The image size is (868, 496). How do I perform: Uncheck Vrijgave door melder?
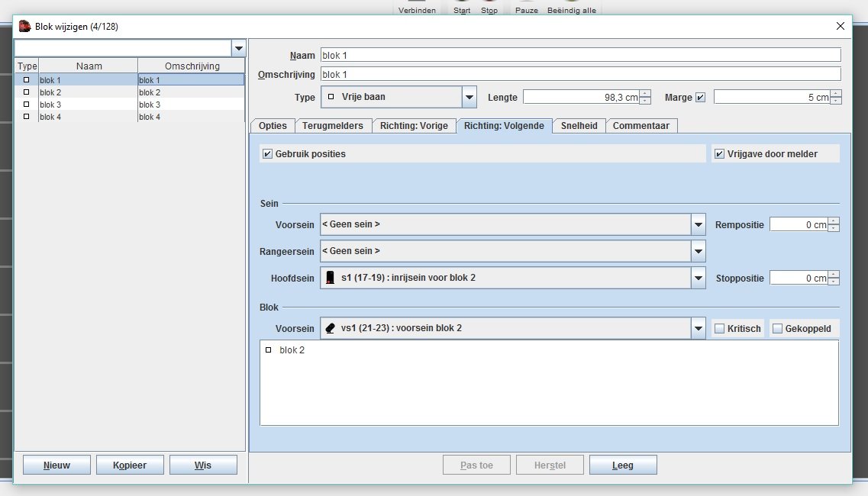point(719,154)
